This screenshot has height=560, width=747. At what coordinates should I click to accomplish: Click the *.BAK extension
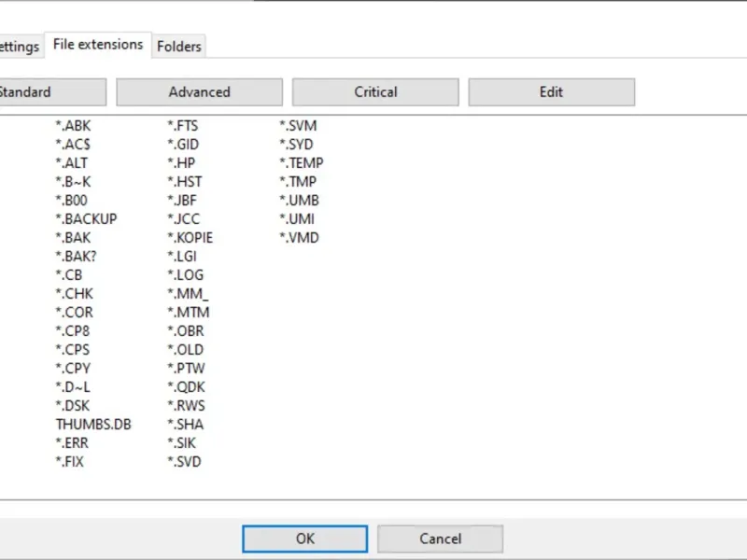[73, 238]
